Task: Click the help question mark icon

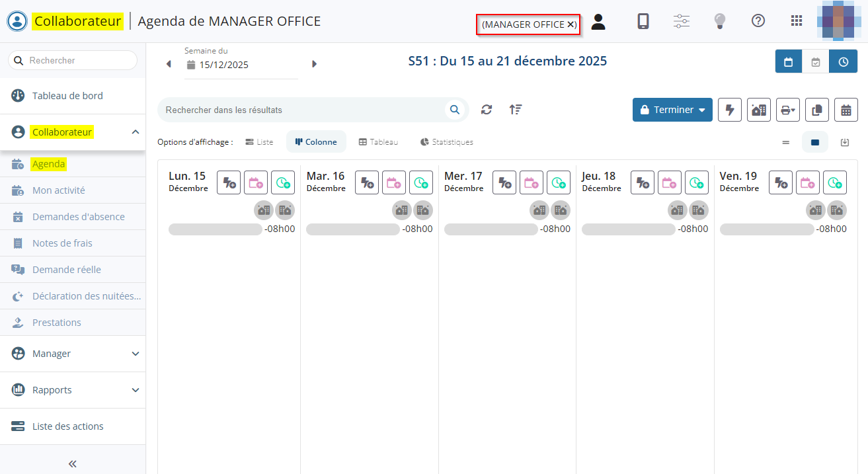Action: point(758,21)
